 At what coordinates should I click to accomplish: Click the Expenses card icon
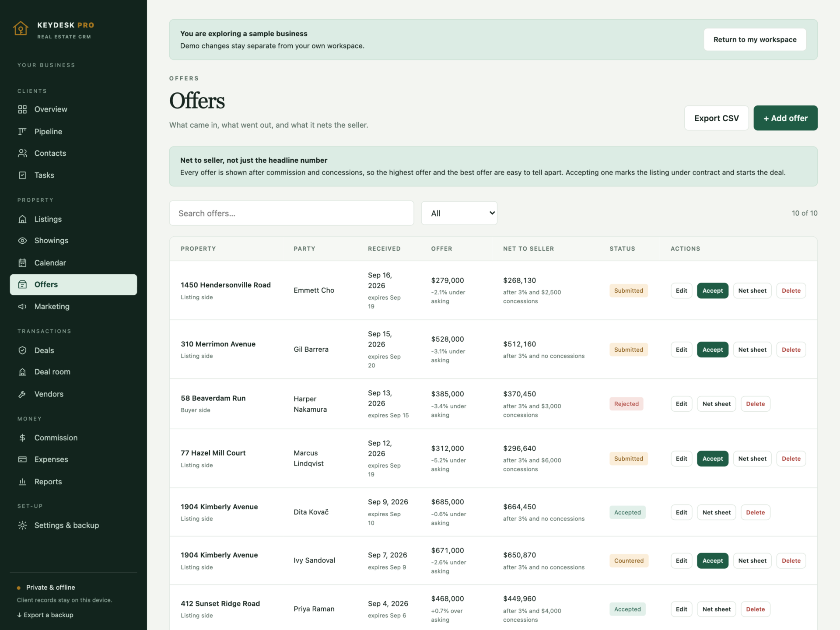pyautogui.click(x=22, y=459)
